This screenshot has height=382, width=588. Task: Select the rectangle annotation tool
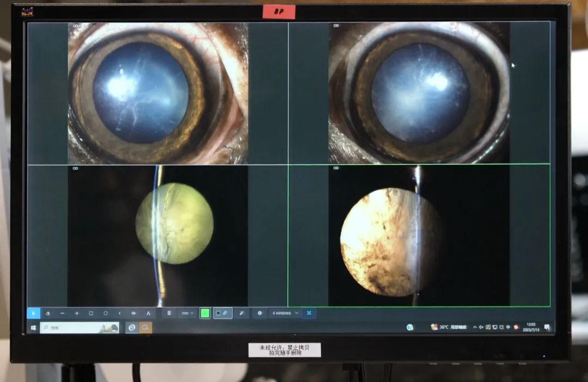pos(91,313)
